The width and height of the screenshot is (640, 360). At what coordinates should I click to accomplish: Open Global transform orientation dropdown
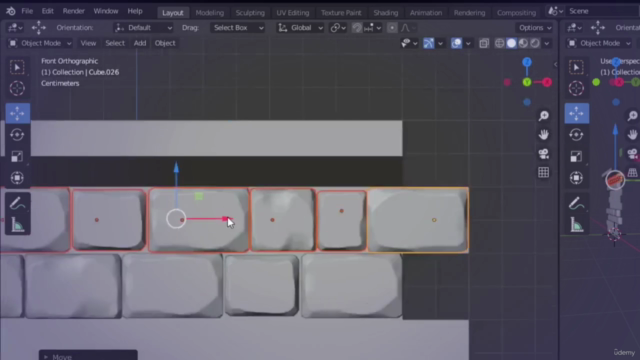(300, 28)
